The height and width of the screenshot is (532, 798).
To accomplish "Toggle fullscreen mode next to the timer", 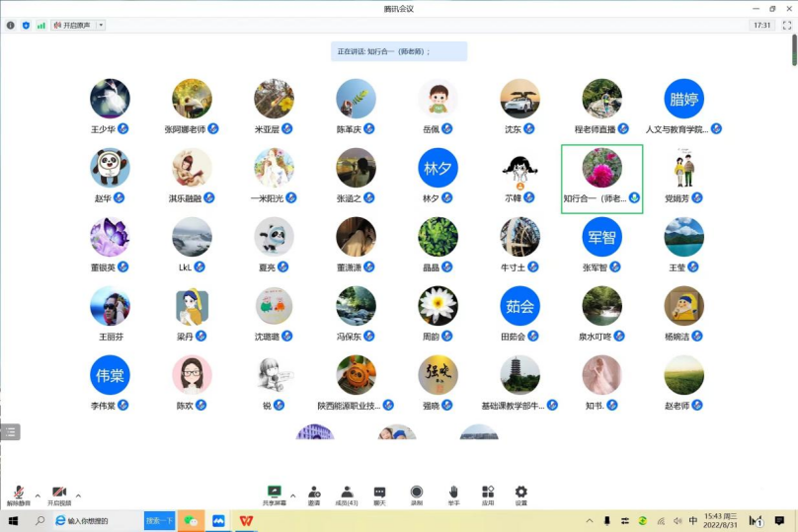I will (x=787, y=25).
